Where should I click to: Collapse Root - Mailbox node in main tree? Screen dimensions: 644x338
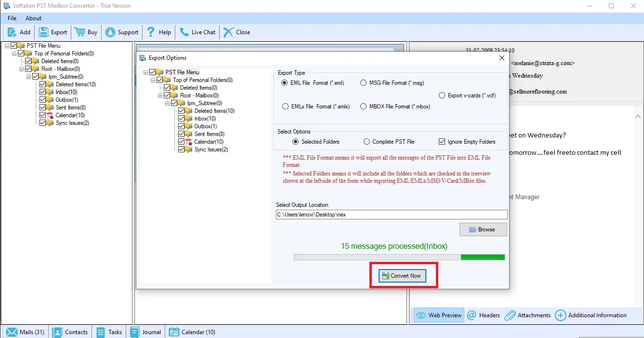tap(21, 69)
